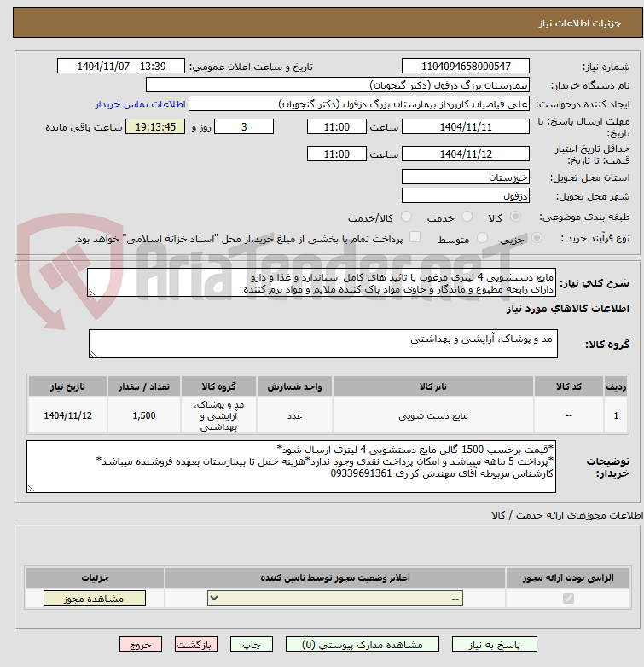644x667 pixels.
Task: Click the چاپ print button
Action: click(252, 645)
